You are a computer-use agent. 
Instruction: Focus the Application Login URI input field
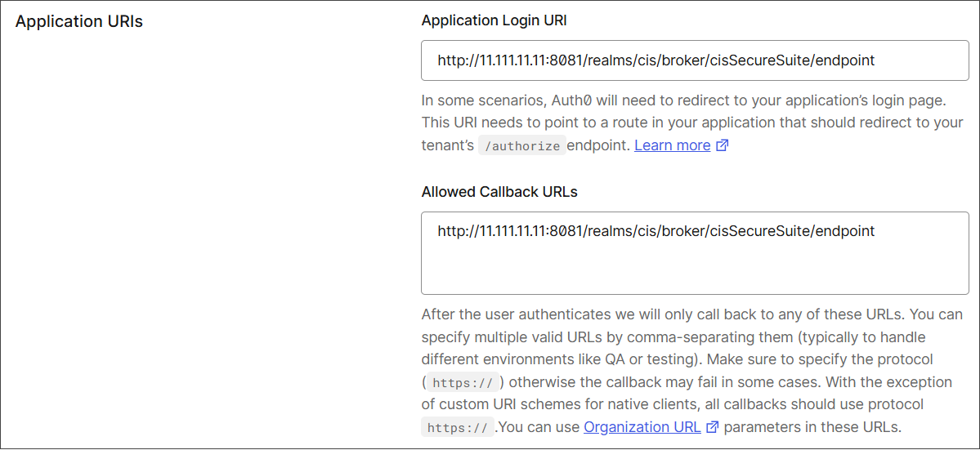(695, 60)
